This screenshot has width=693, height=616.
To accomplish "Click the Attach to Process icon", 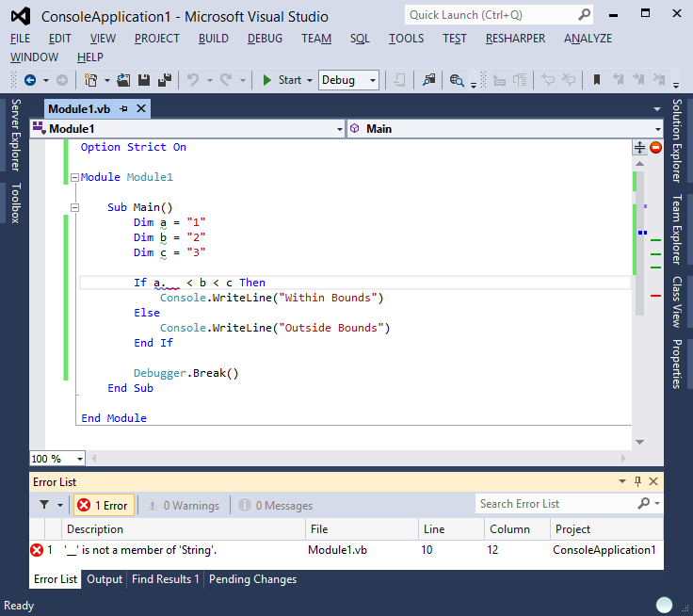I will (399, 80).
